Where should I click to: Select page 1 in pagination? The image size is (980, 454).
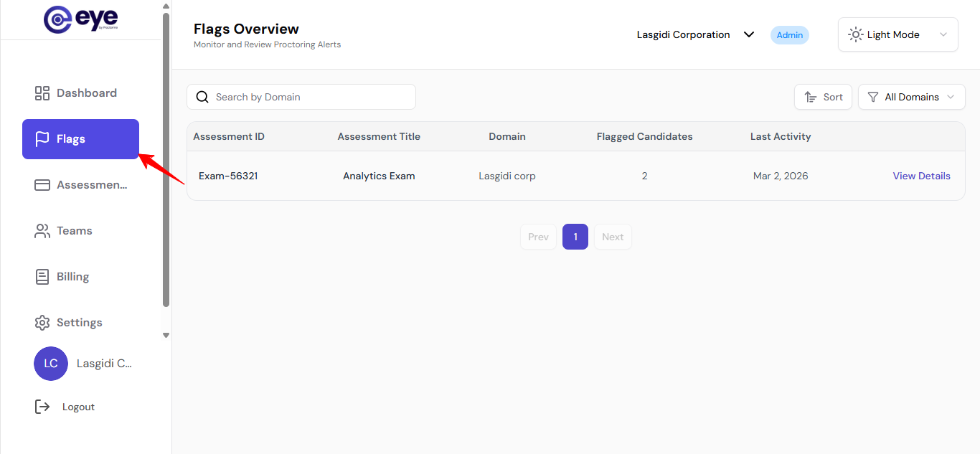click(x=575, y=237)
